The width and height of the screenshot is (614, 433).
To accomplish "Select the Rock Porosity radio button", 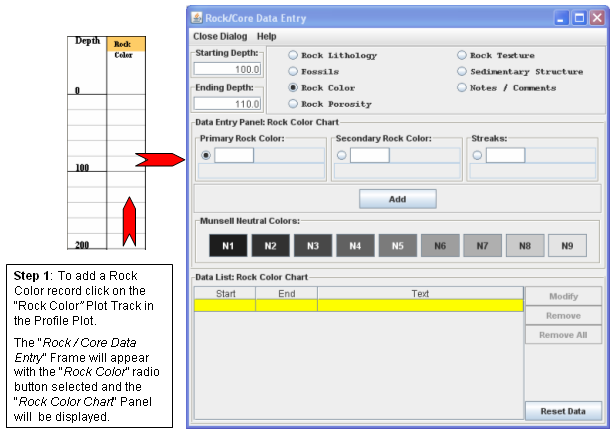I will pos(293,104).
